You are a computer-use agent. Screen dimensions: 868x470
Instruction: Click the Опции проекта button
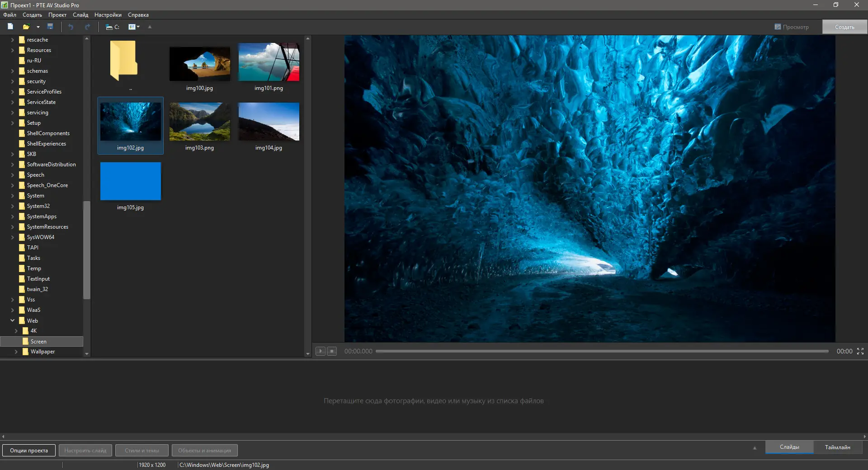point(28,450)
